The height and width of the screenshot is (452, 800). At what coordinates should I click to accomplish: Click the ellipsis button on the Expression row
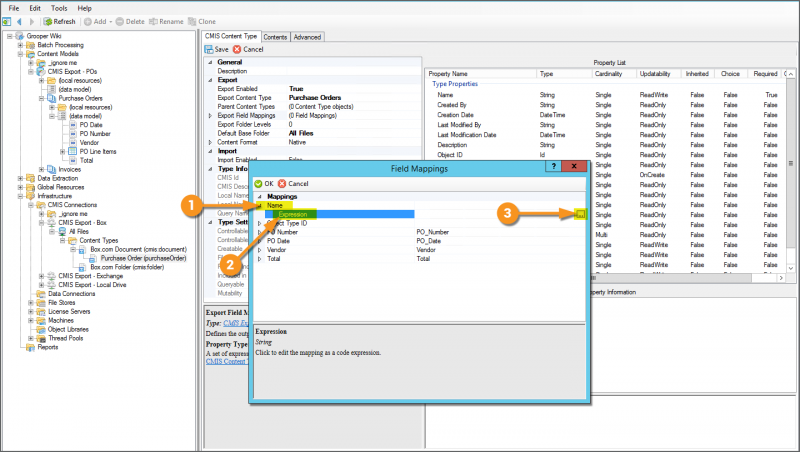(580, 214)
